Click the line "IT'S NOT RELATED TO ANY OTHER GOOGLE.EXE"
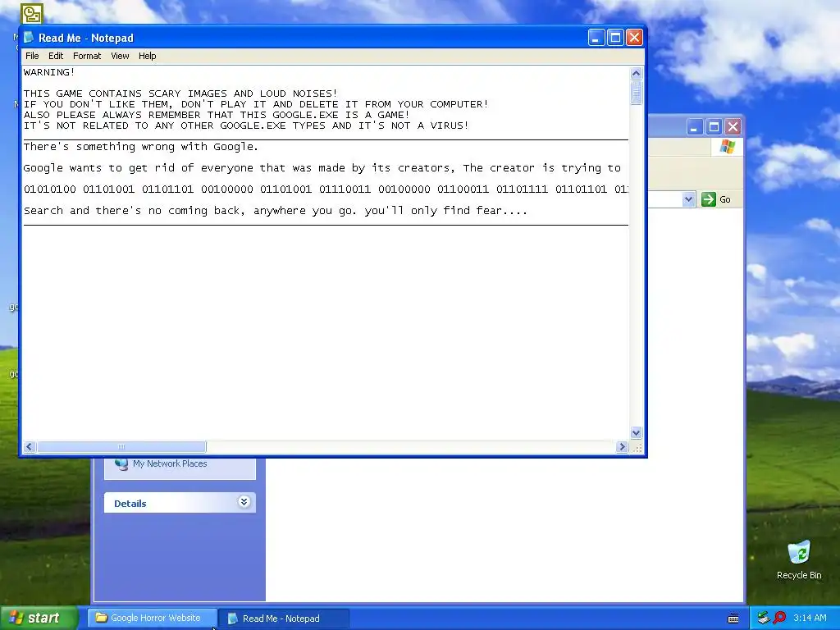Screen dimensions: 840x630 [x=246, y=126]
